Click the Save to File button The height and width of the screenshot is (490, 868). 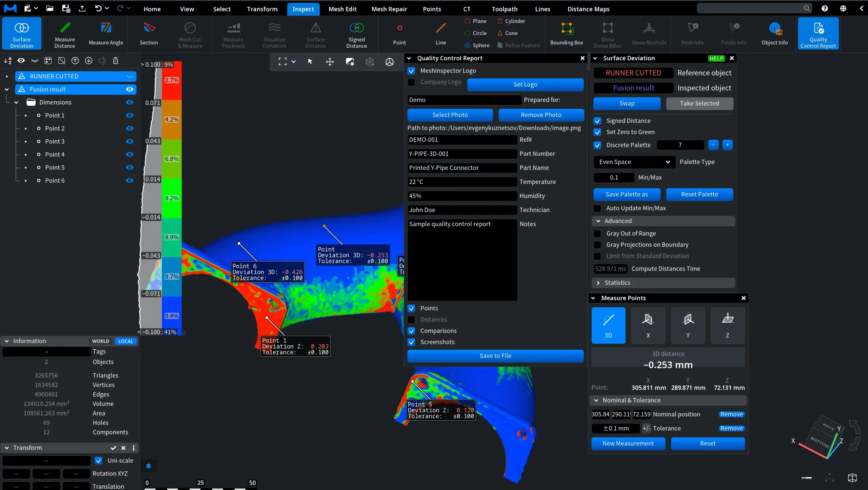495,356
